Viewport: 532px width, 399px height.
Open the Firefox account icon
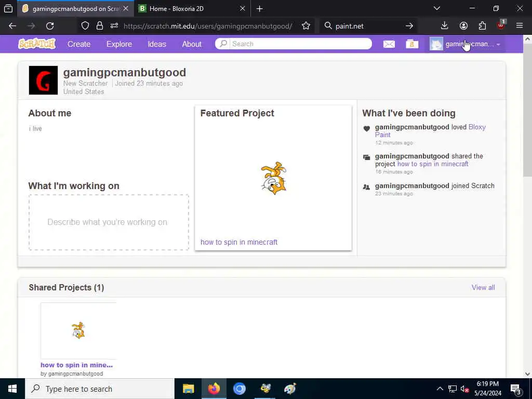tap(463, 26)
